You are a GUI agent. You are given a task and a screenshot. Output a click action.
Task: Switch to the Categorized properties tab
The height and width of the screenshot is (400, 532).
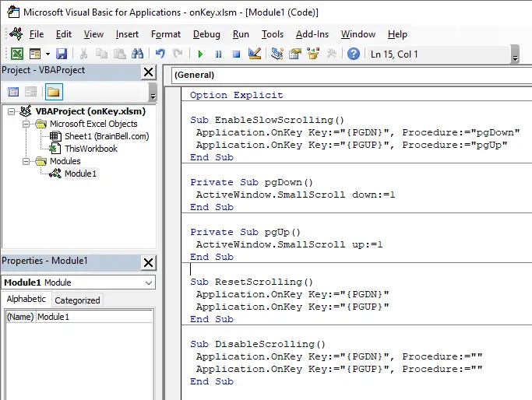point(77,300)
